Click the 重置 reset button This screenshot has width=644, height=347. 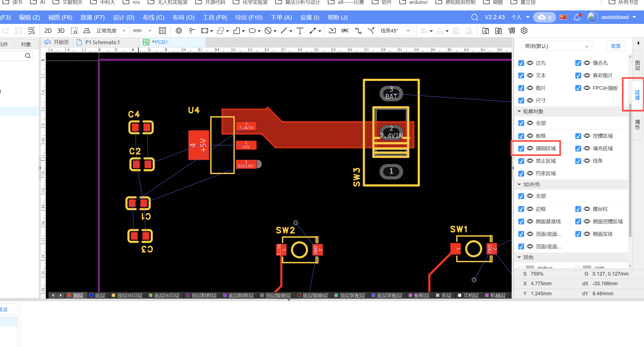[x=615, y=46]
